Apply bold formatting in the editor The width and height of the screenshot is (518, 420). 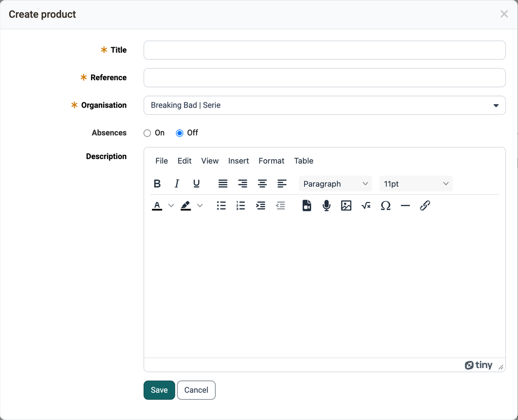click(157, 183)
